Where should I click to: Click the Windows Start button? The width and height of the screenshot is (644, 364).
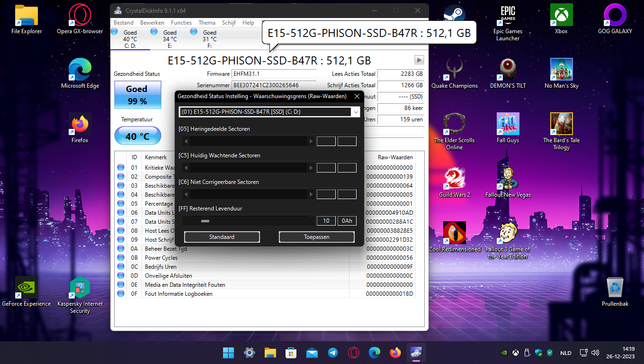(228, 353)
